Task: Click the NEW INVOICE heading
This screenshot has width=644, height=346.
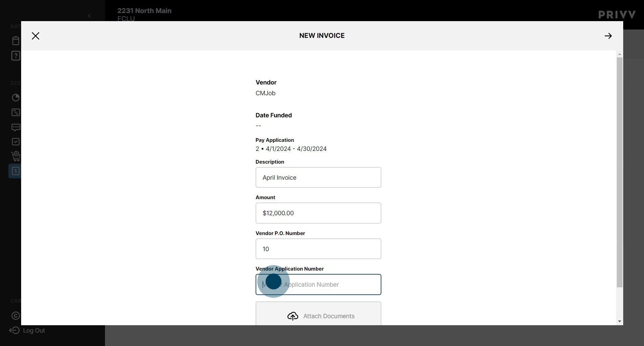Action: click(x=322, y=36)
